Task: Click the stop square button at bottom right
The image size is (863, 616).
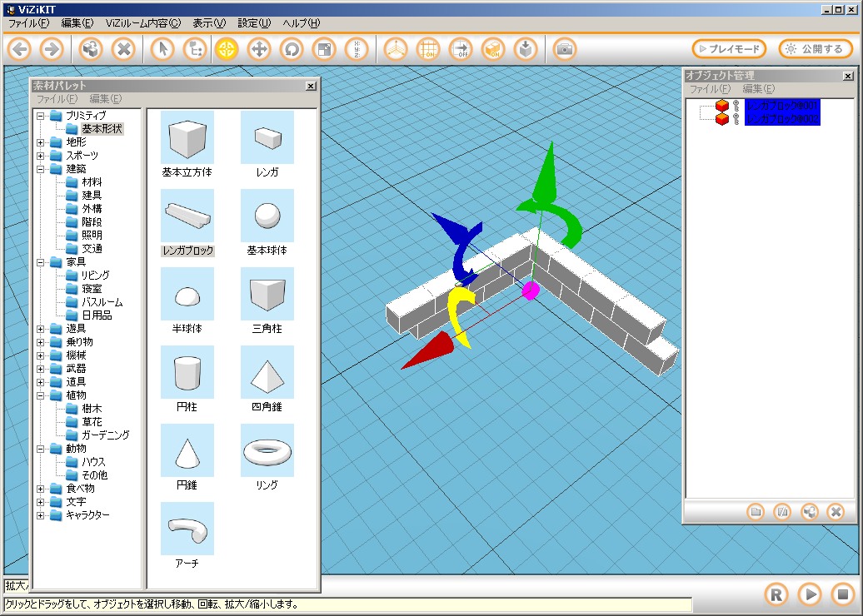Action: [x=843, y=594]
